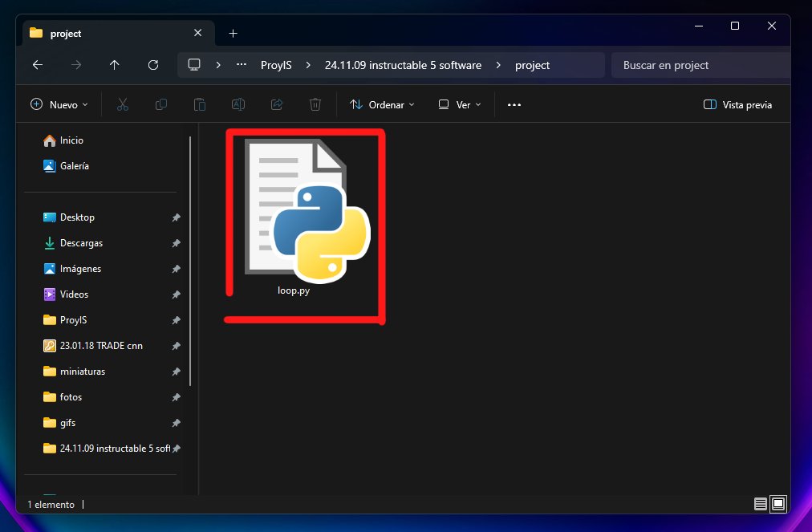
Task: Navigate to ProyIS in the breadcrumb
Action: pyautogui.click(x=276, y=65)
